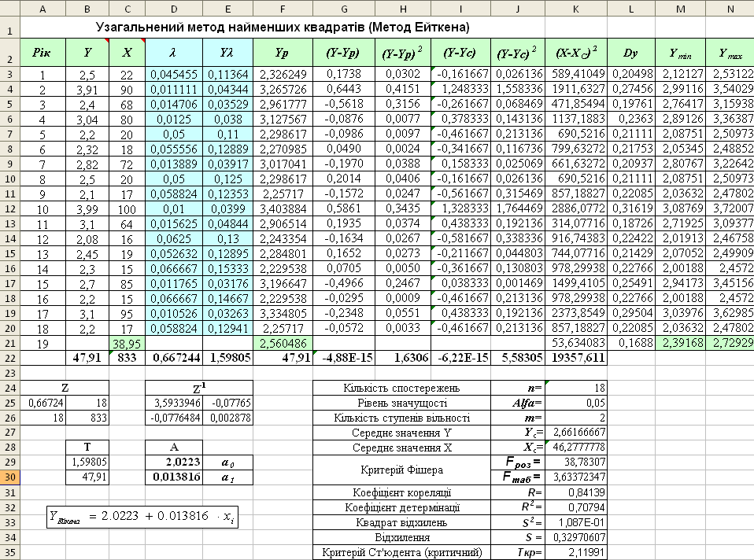The height and width of the screenshot is (560, 754).
Task: Click 'Коефіцієнт детермінації' label
Action: [401, 507]
